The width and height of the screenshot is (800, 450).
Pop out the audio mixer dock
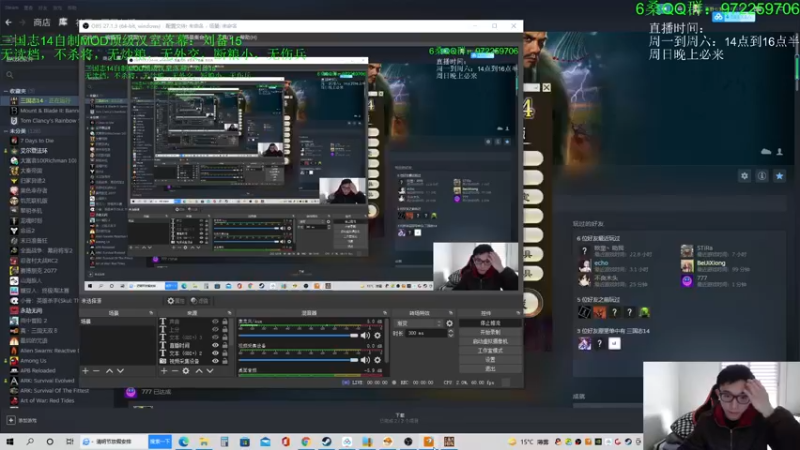click(x=385, y=313)
